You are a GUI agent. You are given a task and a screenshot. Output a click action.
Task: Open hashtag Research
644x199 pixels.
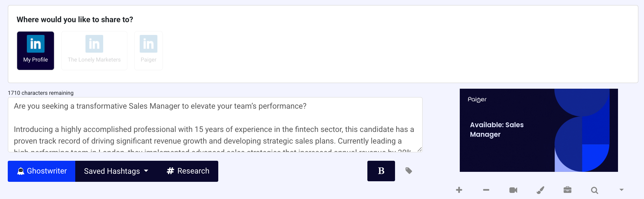pyautogui.click(x=188, y=171)
